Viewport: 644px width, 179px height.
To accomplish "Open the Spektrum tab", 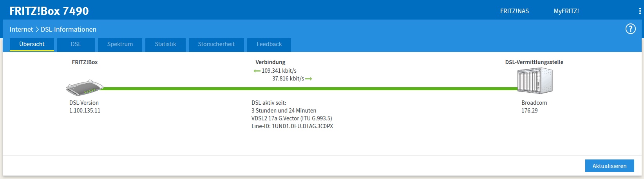I will tap(120, 45).
